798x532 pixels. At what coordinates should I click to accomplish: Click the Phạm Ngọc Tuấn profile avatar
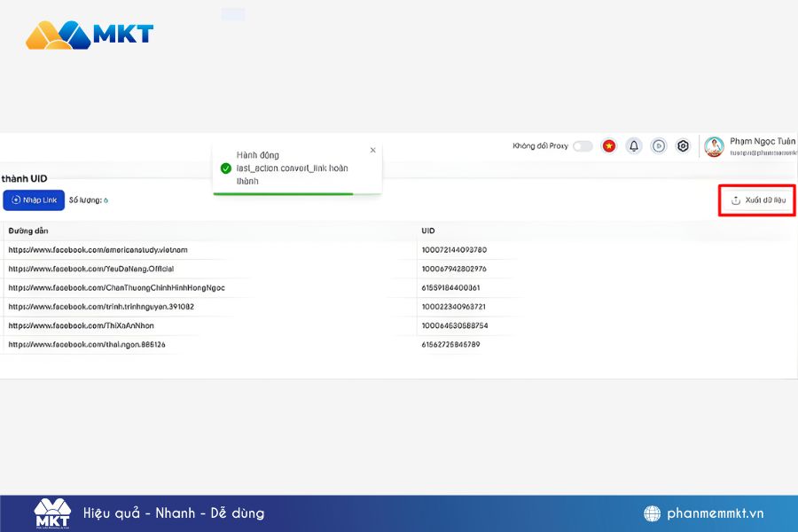pos(714,147)
